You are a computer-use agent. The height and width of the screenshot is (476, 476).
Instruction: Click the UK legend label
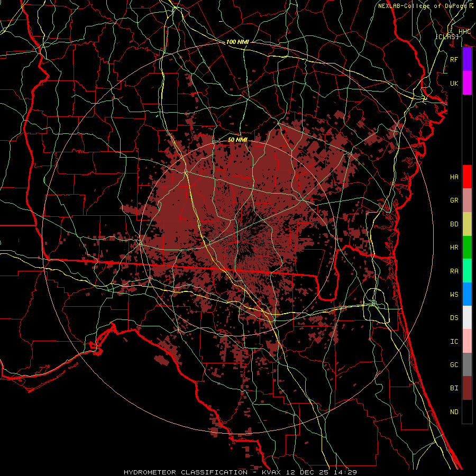click(454, 83)
